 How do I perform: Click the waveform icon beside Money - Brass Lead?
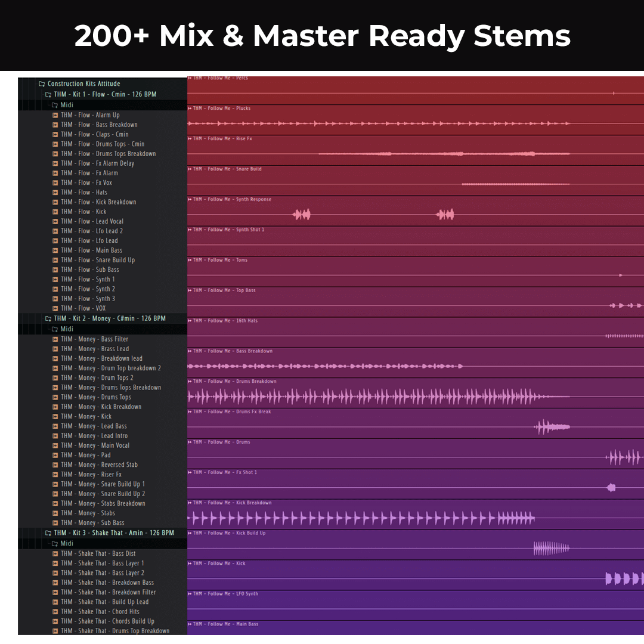55,349
